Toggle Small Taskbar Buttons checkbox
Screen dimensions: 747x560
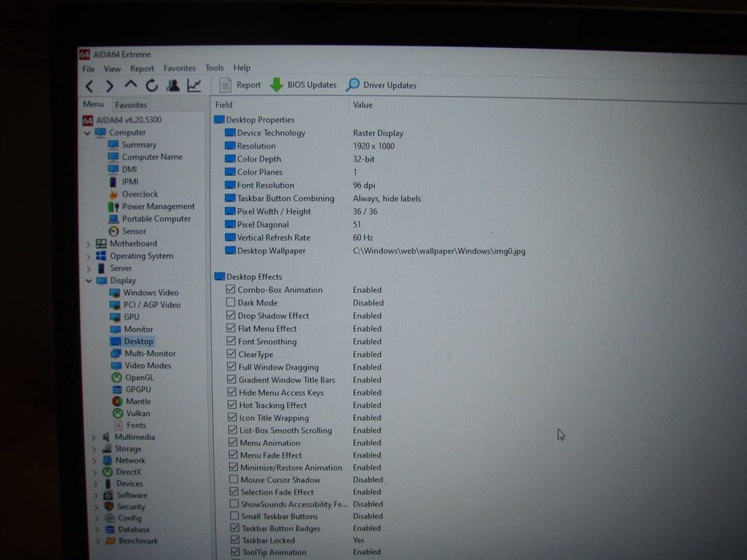[234, 515]
